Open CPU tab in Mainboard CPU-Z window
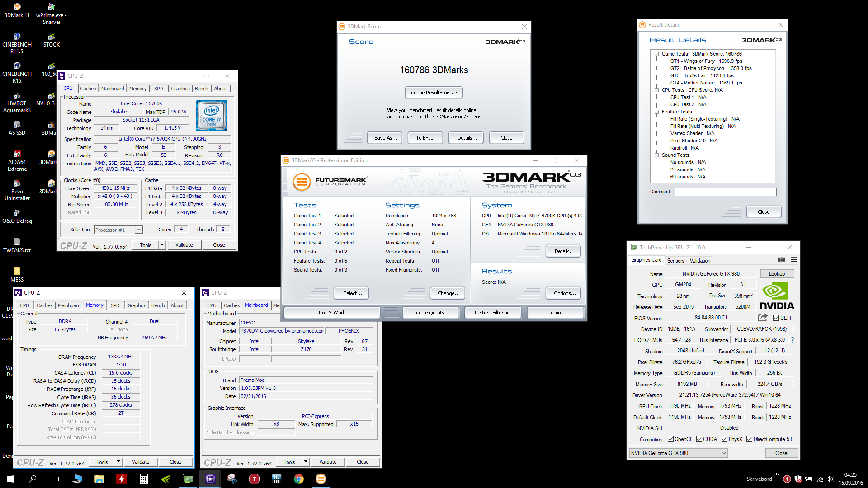Viewport: 868px width, 488px height. [212, 305]
